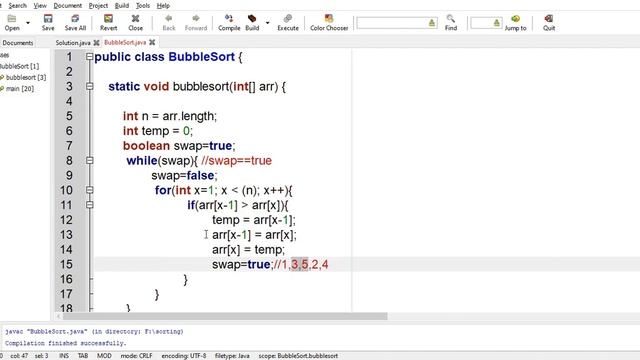
Task: Click 'scope: BubbleSort.bubblesort' in status bar
Action: (298, 356)
